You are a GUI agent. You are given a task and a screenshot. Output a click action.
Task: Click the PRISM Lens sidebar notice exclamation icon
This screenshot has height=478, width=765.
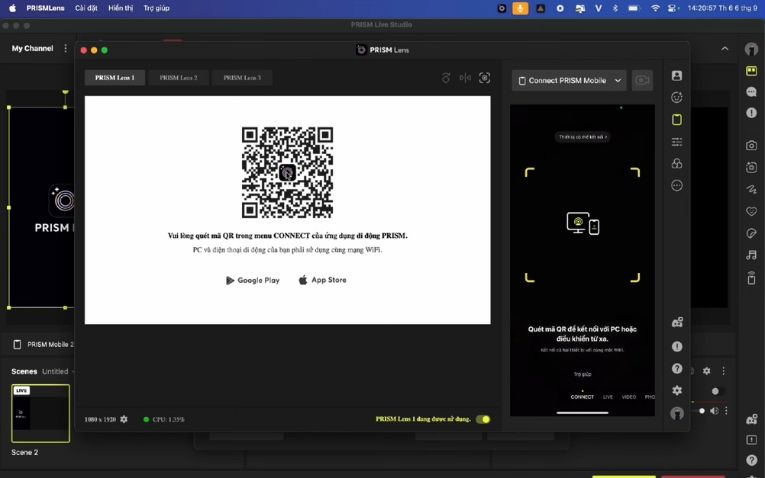(x=677, y=346)
